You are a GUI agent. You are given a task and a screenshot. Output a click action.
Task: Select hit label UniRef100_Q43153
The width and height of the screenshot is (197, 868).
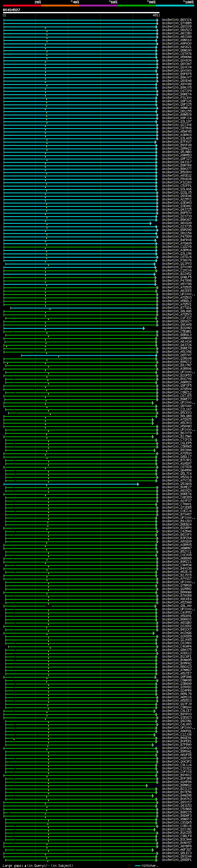click(177, 806)
